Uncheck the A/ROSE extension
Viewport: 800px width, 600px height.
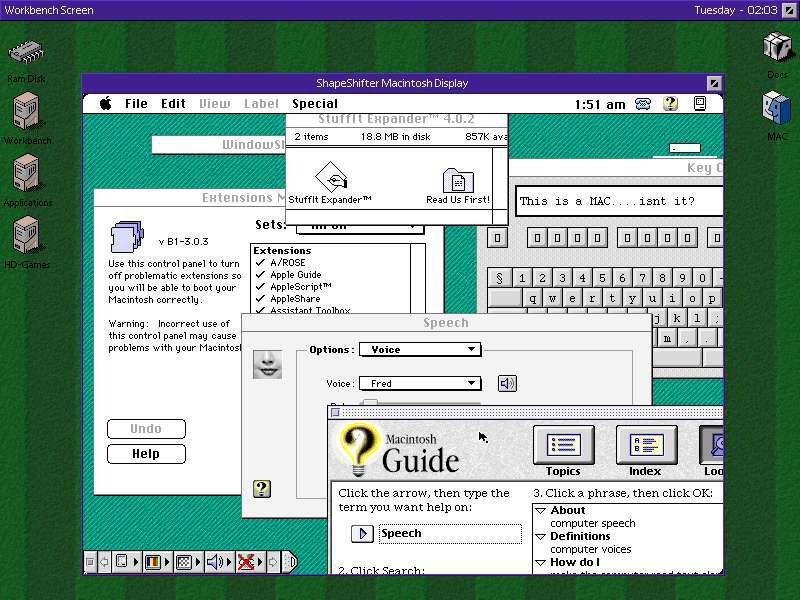[x=260, y=263]
